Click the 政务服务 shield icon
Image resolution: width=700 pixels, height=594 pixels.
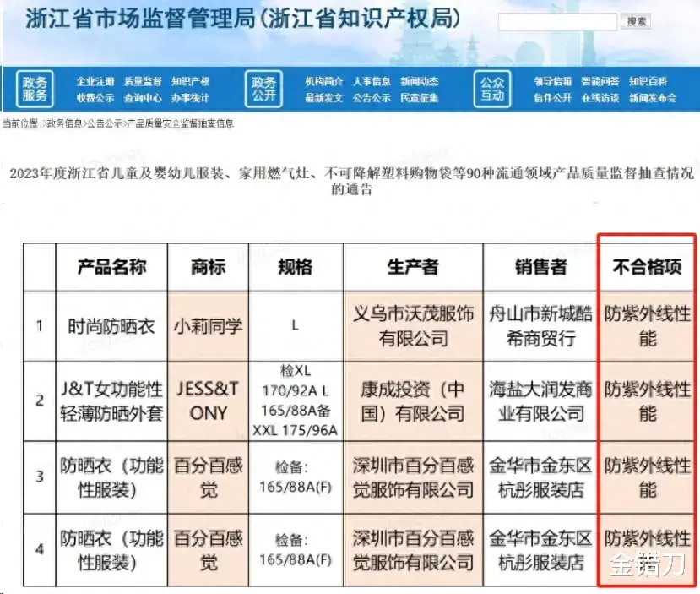click(x=35, y=87)
